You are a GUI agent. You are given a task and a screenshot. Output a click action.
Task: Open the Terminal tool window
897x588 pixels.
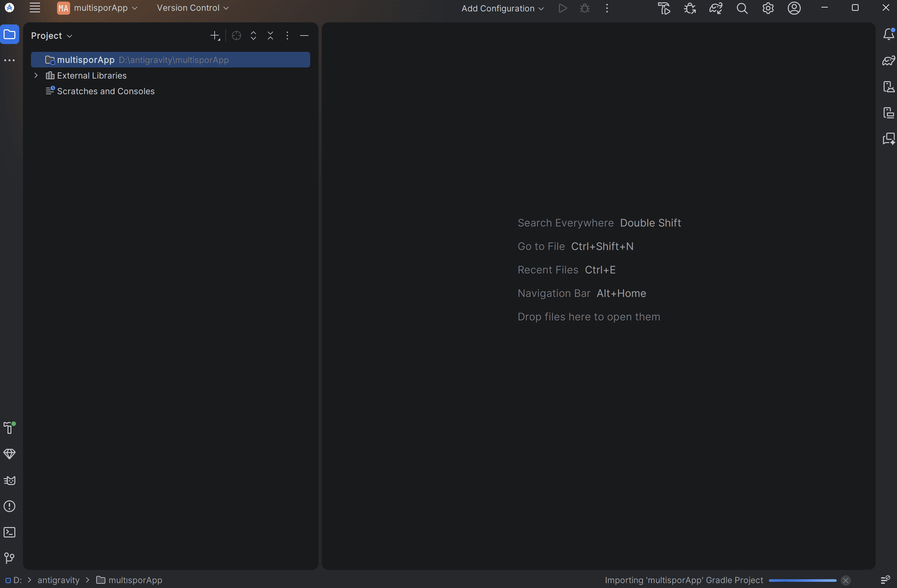tap(9, 532)
